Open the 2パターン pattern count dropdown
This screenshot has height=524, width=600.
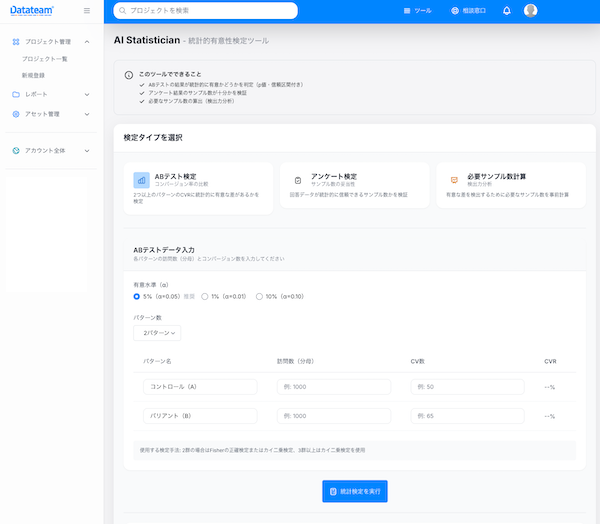157,332
